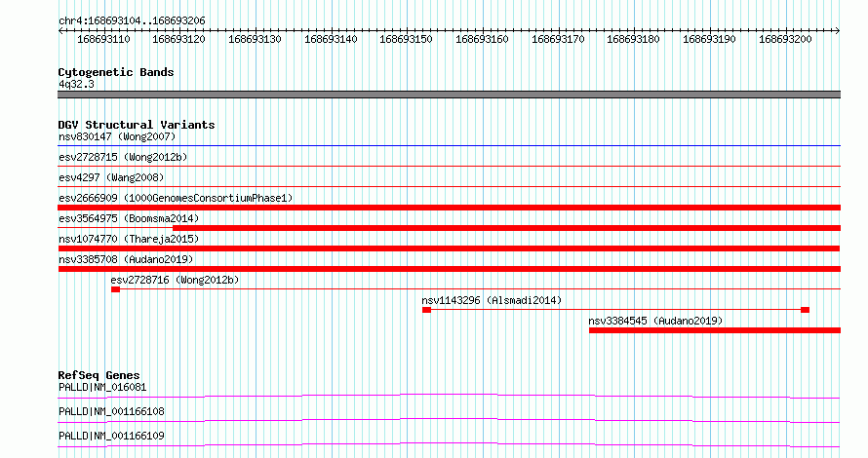Click the right arrow end of the ruler
868x458 pixels.
(x=837, y=31)
